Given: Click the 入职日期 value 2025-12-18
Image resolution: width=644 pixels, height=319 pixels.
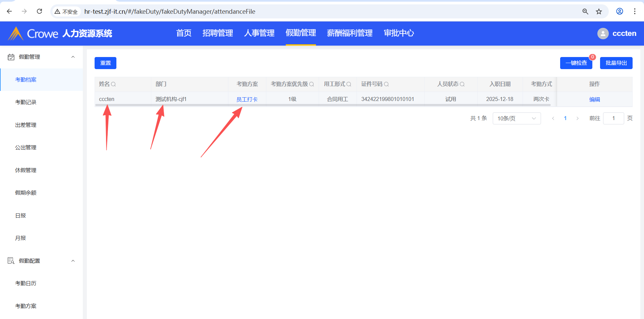Looking at the screenshot, I should 500,99.
